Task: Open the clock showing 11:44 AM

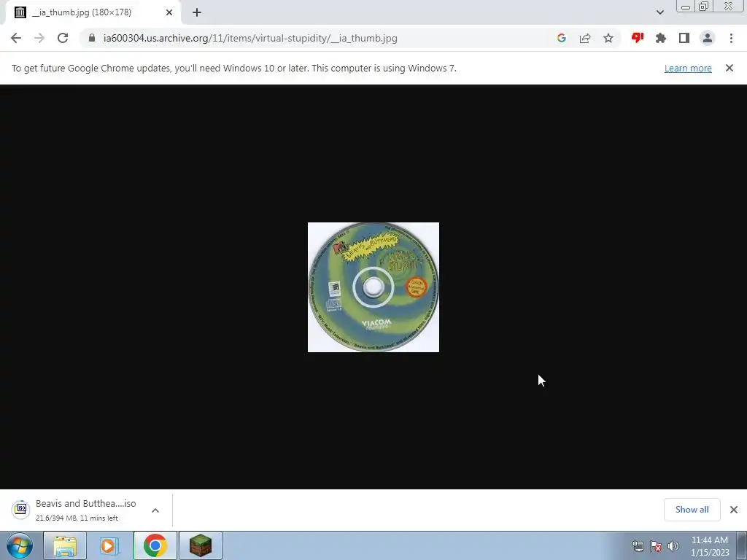Action: (709, 546)
